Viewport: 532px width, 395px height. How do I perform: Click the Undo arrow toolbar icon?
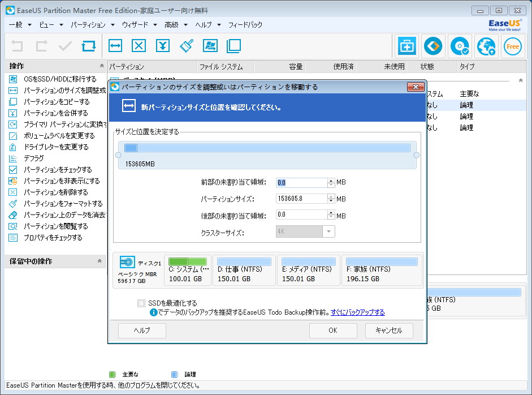pyautogui.click(x=17, y=46)
